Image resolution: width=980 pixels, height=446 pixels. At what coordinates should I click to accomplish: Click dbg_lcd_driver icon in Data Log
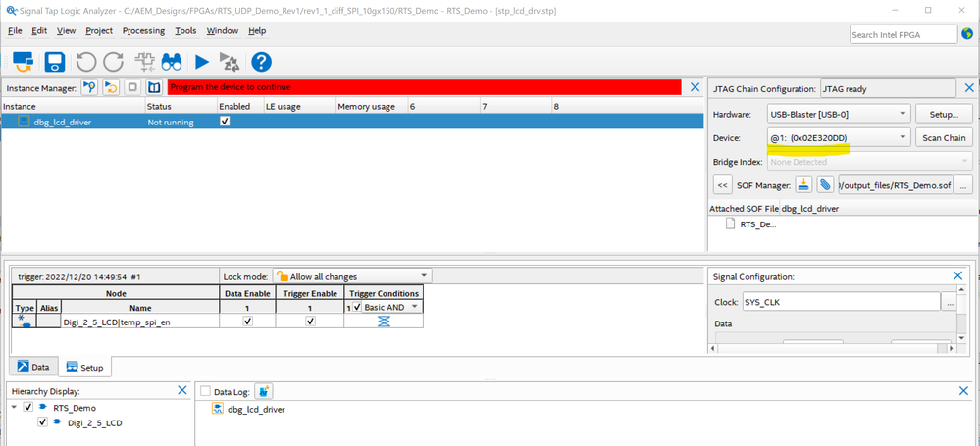[218, 409]
